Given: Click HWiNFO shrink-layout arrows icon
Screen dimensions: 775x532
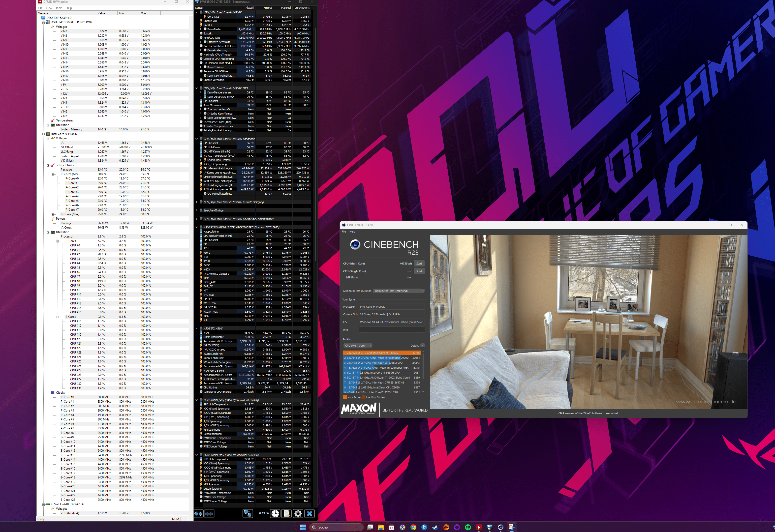Looking at the screenshot, I should (209, 514).
